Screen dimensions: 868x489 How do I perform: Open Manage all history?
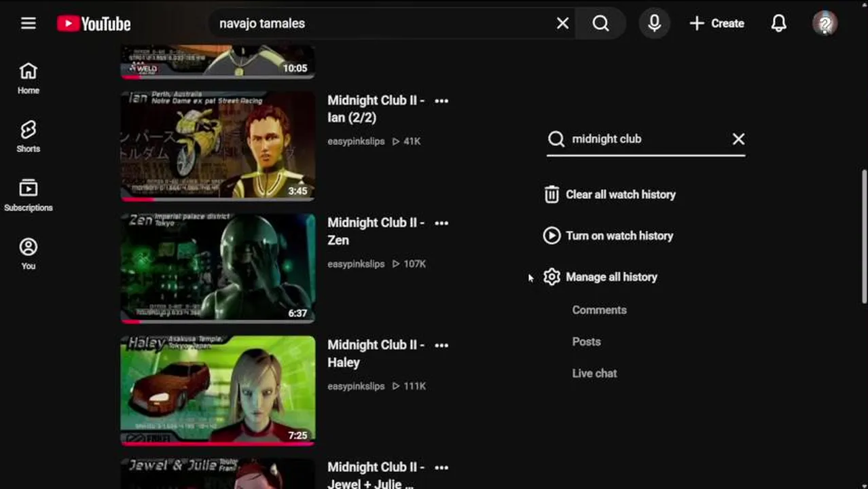click(x=611, y=277)
